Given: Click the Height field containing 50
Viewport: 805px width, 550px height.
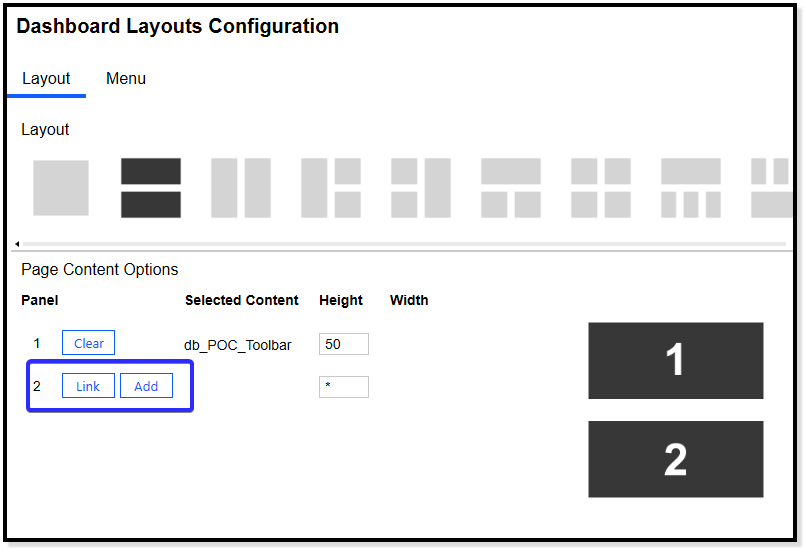Looking at the screenshot, I should click(343, 344).
